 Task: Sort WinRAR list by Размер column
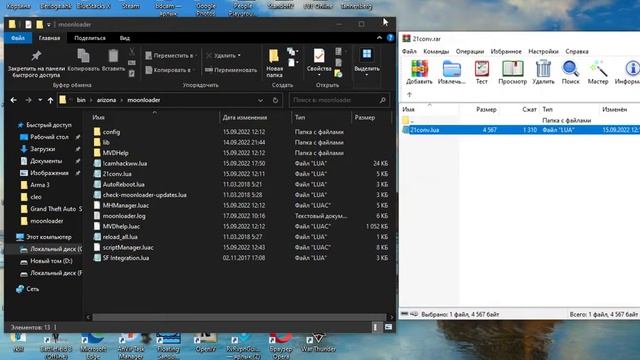click(x=486, y=109)
